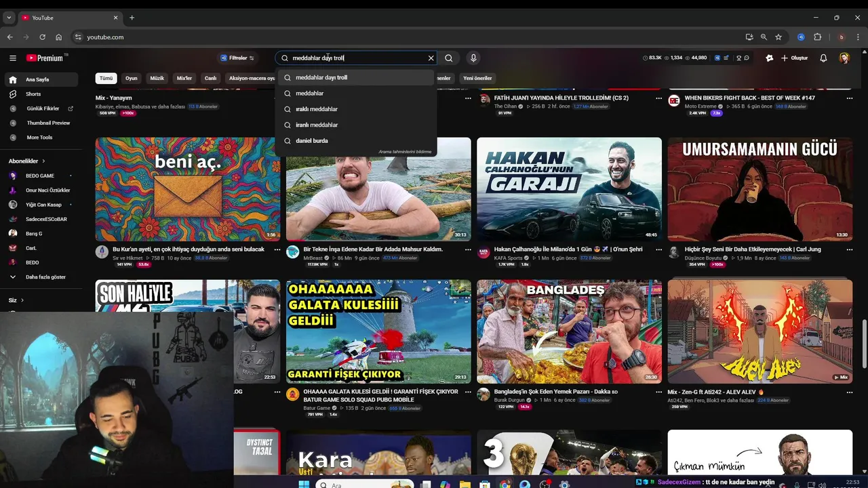
Task: Open more options for Bangladeş video
Action: [658, 392]
